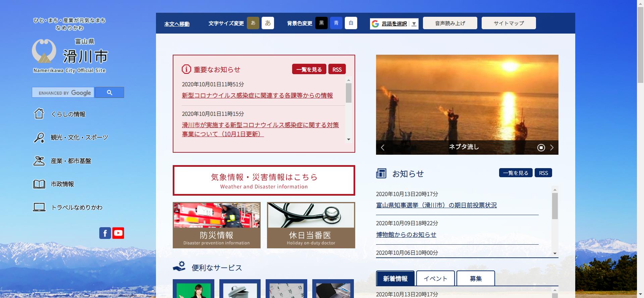
Task: Click RSS button in 重要なお知らせ box
Action: 337,69
